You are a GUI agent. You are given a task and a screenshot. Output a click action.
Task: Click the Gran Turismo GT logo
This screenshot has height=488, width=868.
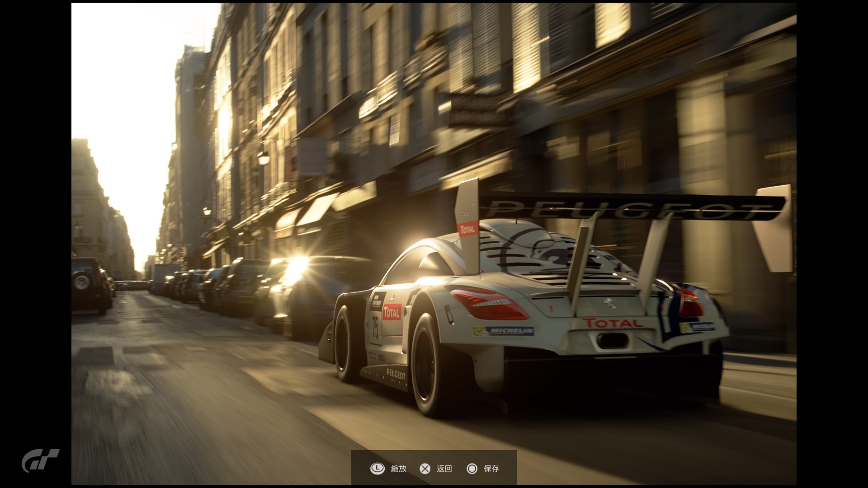[x=41, y=460]
